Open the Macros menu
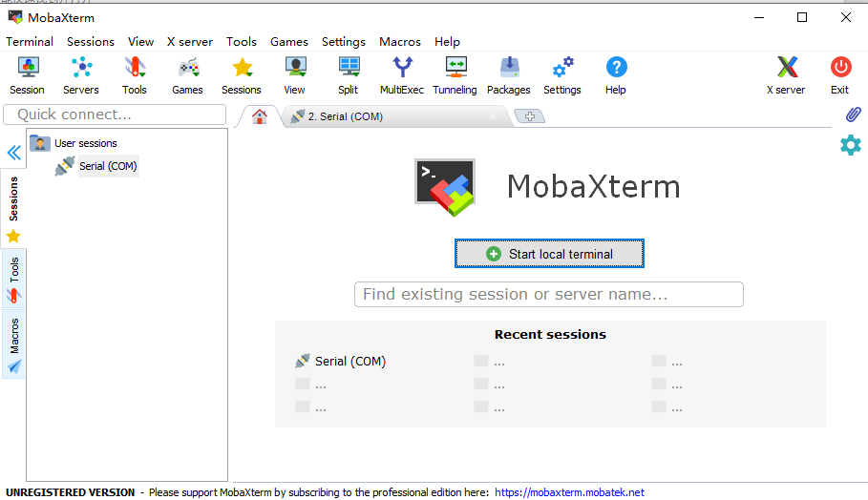 [400, 41]
